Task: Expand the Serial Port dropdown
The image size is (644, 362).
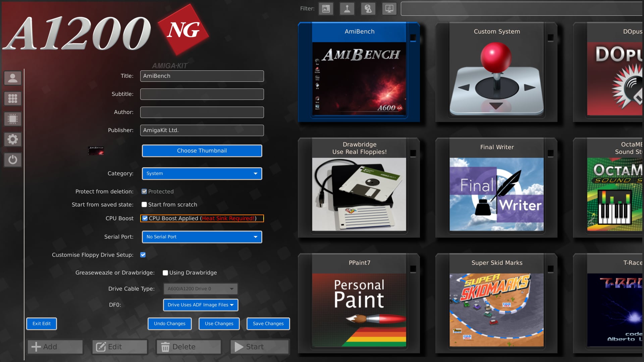Action: 202,237
